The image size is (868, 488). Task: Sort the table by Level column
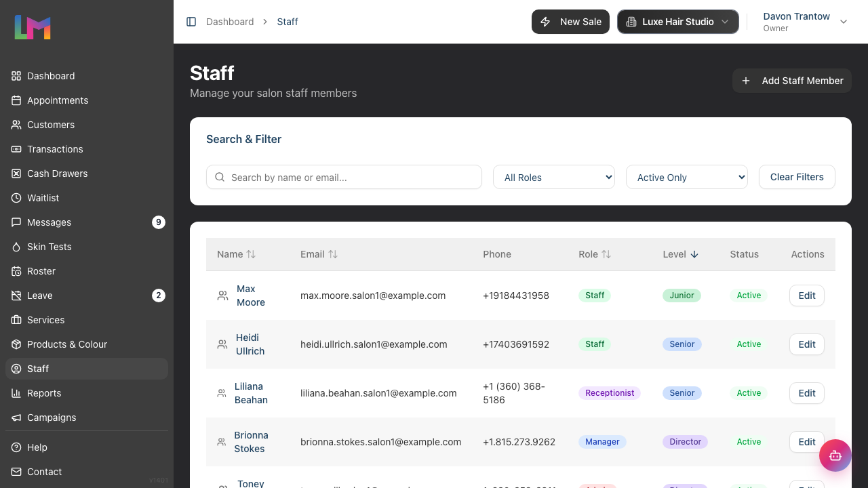pos(680,254)
